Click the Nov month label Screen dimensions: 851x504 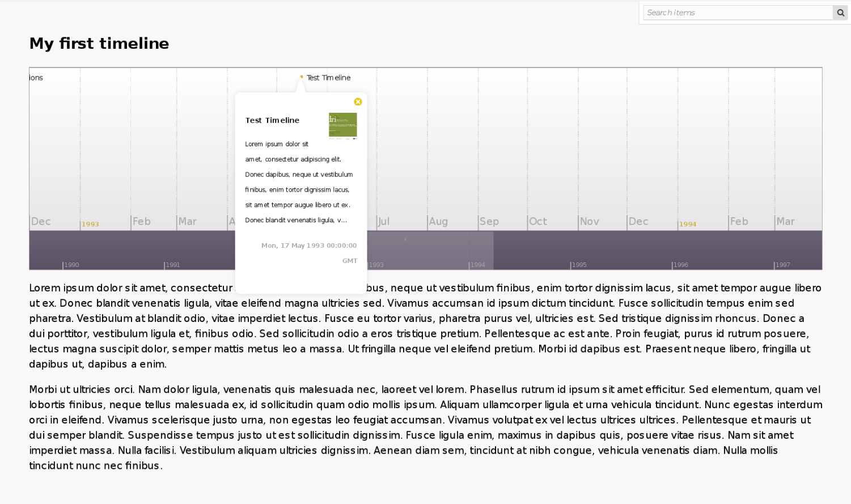[x=590, y=222]
